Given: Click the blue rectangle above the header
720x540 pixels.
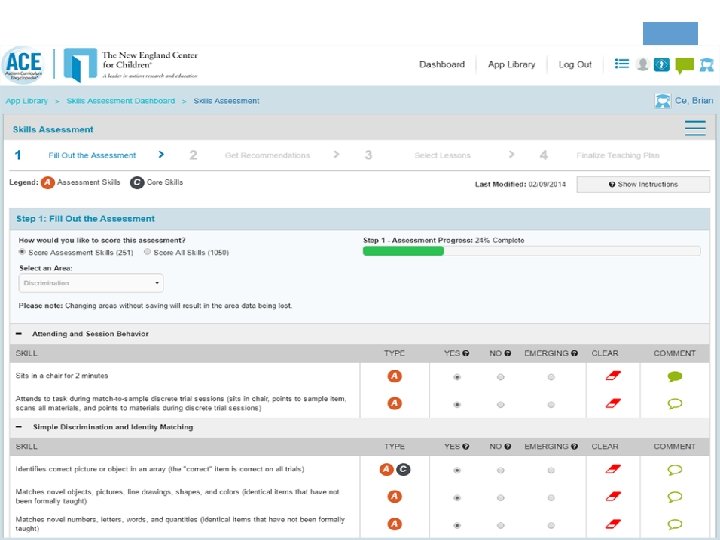Looking at the screenshot, I should coord(670,34).
